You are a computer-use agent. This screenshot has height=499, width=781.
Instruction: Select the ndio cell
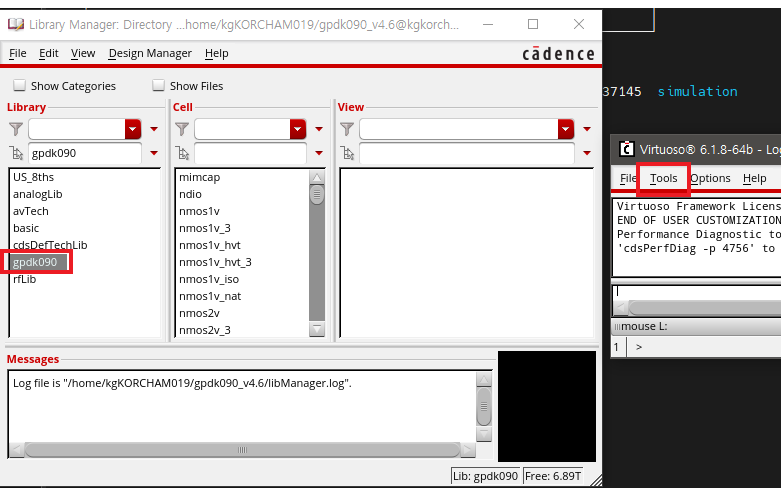pyautogui.click(x=190, y=194)
